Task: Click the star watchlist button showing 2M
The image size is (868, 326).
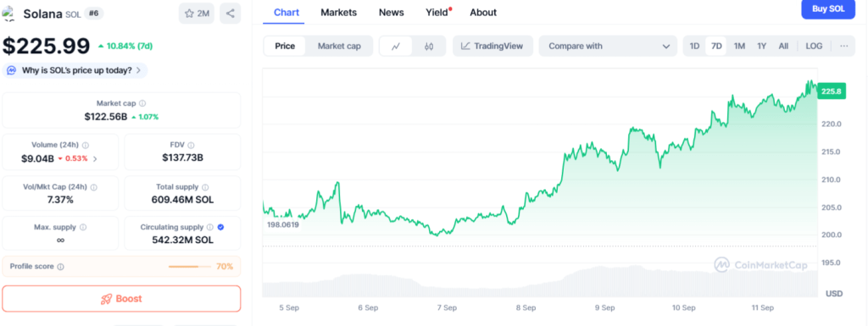Action: point(197,14)
